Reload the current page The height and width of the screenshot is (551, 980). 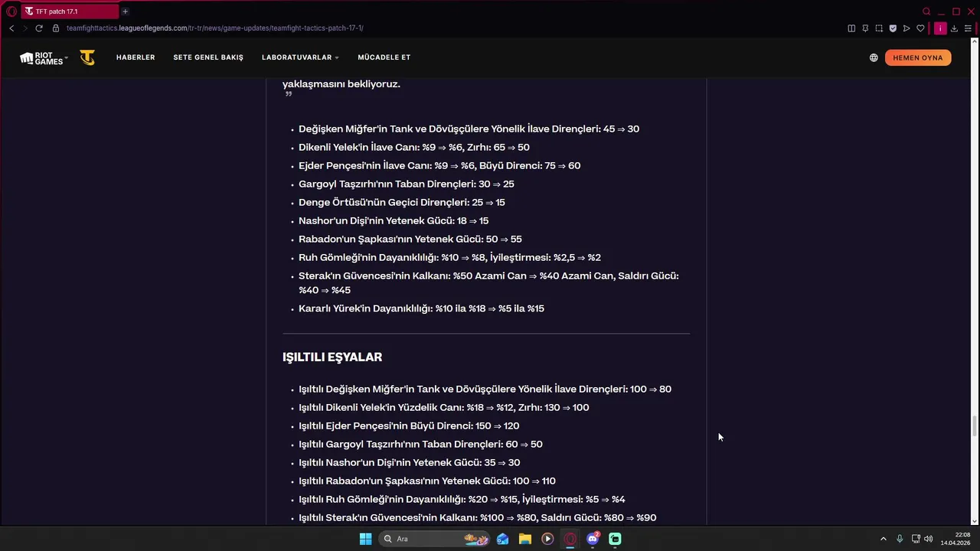pos(39,28)
